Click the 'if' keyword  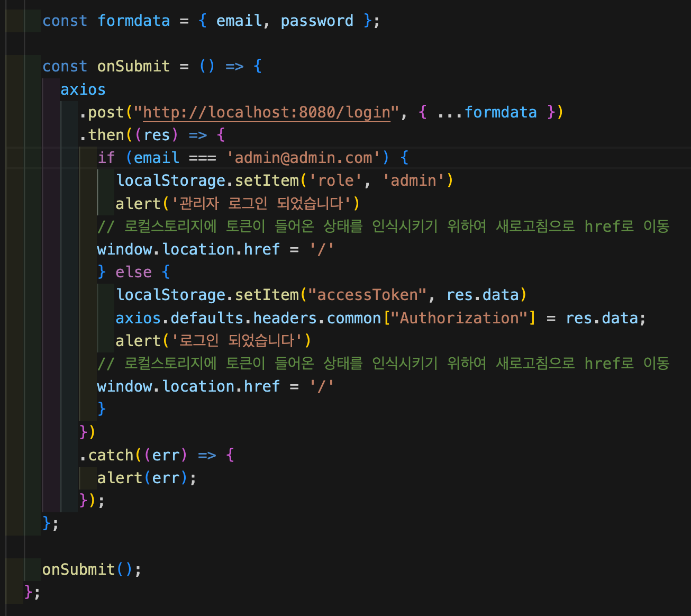pos(106,158)
